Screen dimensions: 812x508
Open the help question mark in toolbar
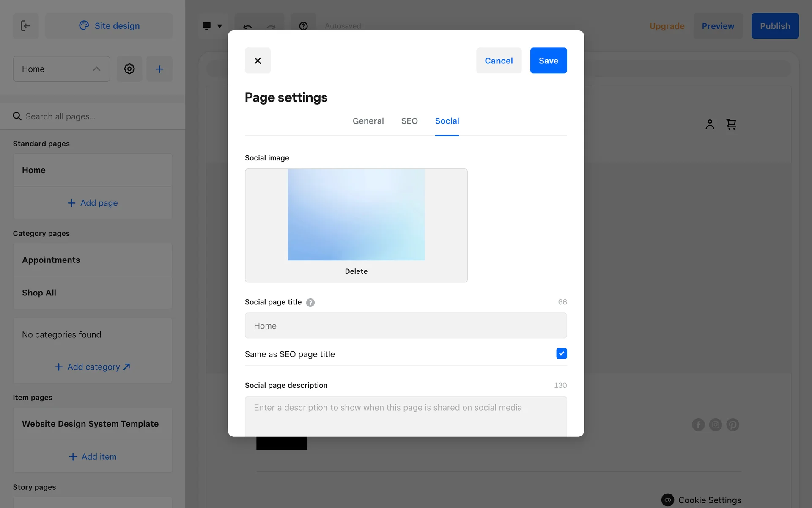pos(303,26)
